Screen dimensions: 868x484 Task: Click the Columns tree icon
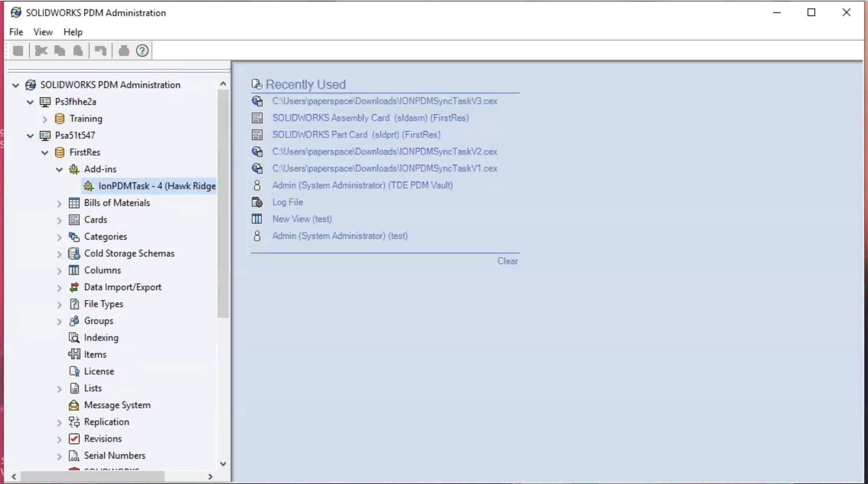tap(74, 270)
